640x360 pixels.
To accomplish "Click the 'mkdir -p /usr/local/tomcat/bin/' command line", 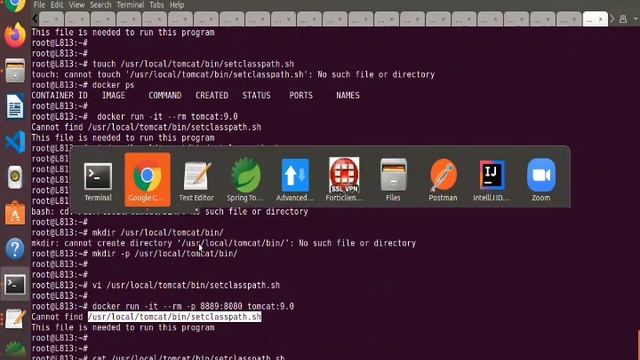I will point(165,253).
